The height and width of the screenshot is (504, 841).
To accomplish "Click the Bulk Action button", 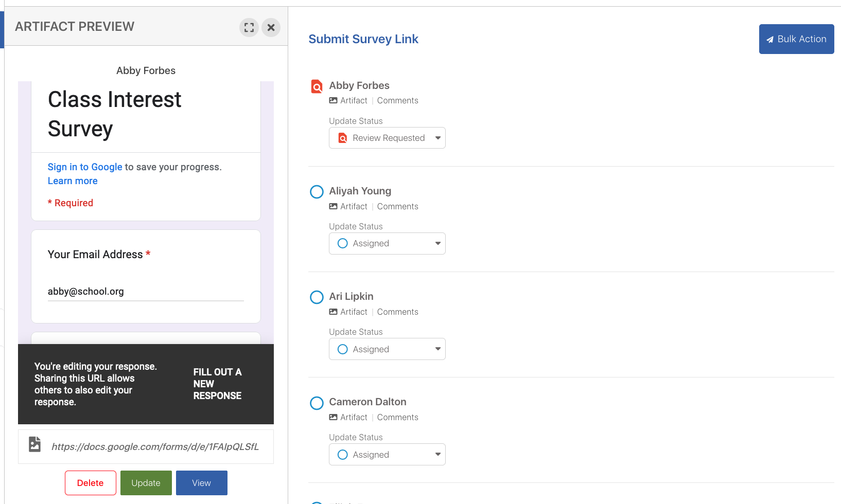I will [796, 39].
